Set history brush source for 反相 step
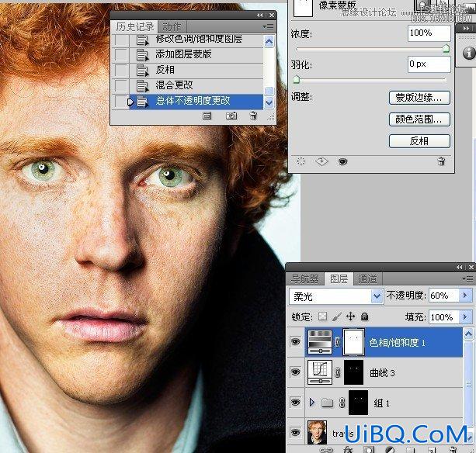This screenshot has height=453, width=476. point(121,71)
